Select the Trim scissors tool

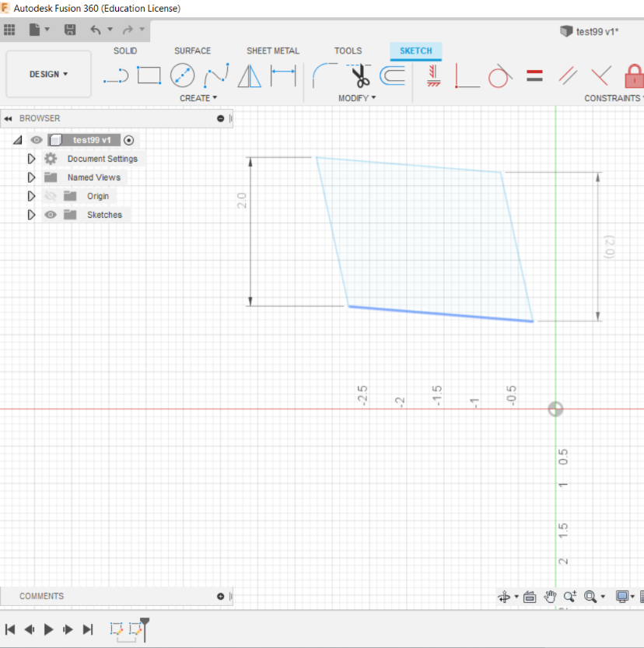359,75
